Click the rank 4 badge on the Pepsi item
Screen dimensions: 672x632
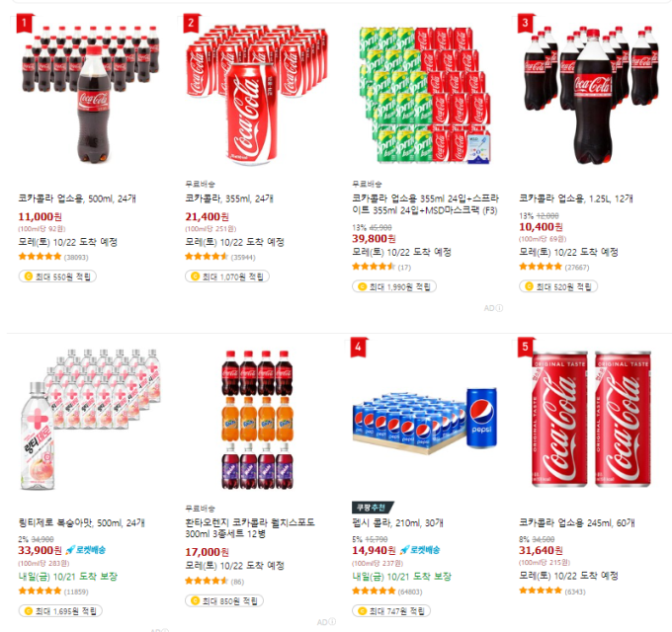(359, 348)
